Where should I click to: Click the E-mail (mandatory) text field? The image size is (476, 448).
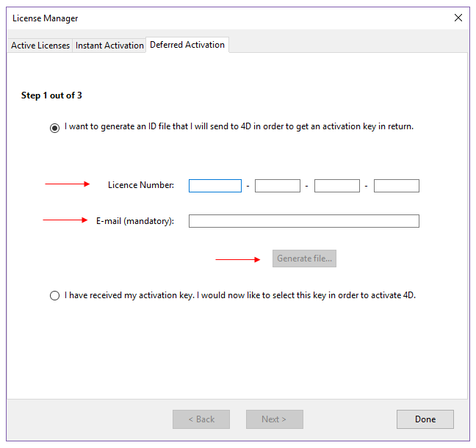(x=303, y=221)
